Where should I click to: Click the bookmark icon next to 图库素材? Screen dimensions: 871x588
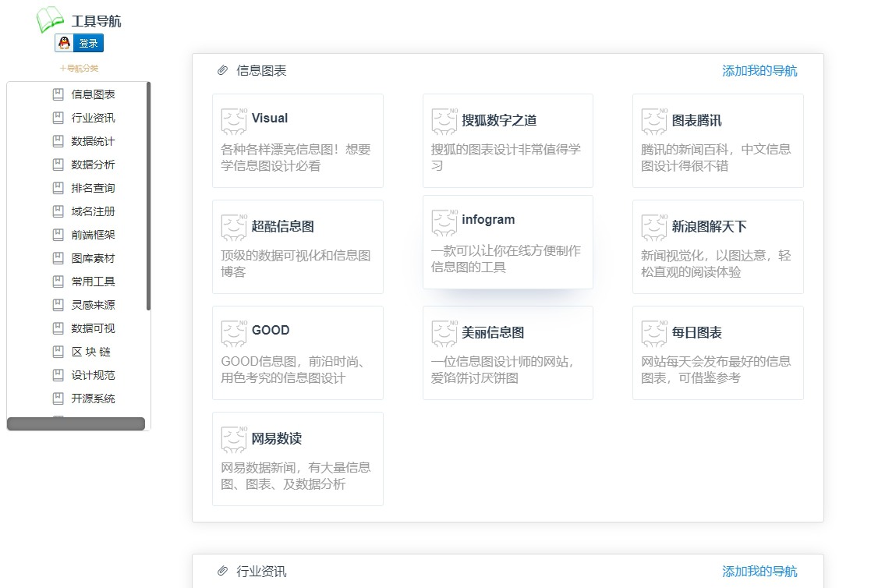tap(58, 258)
